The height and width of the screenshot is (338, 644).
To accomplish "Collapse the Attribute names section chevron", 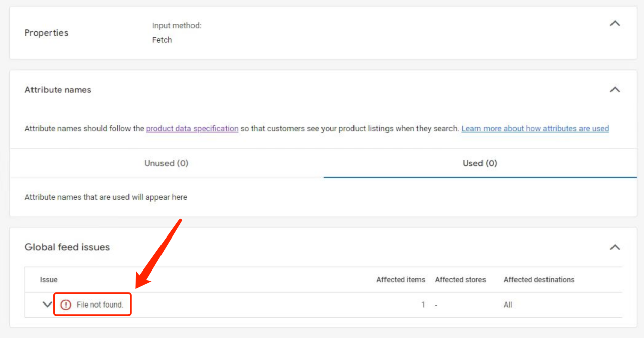I will pyautogui.click(x=615, y=89).
